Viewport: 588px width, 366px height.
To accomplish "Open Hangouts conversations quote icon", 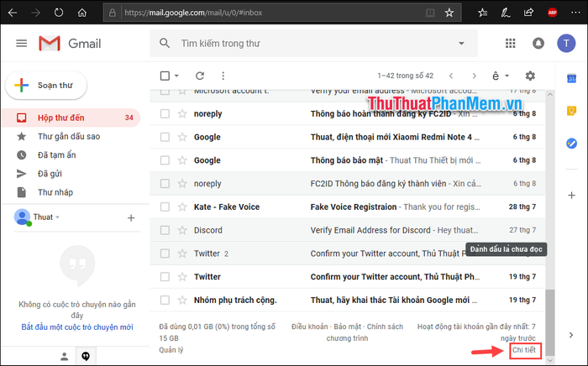I will [86, 356].
